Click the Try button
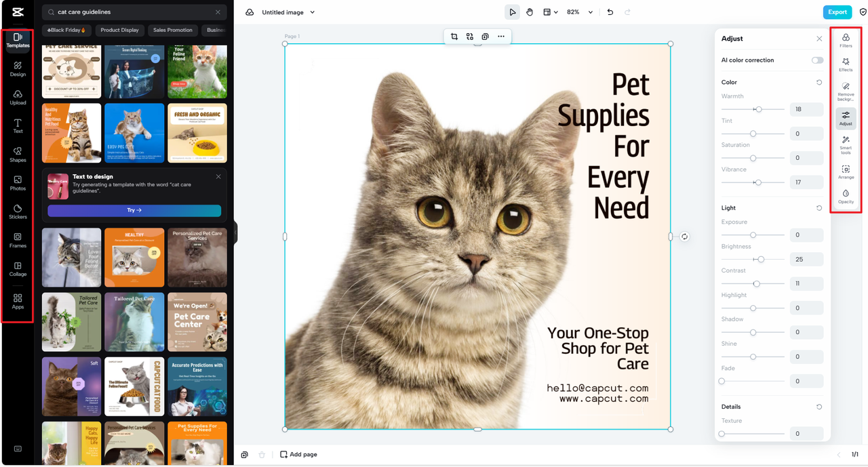The image size is (868, 467). (x=134, y=211)
